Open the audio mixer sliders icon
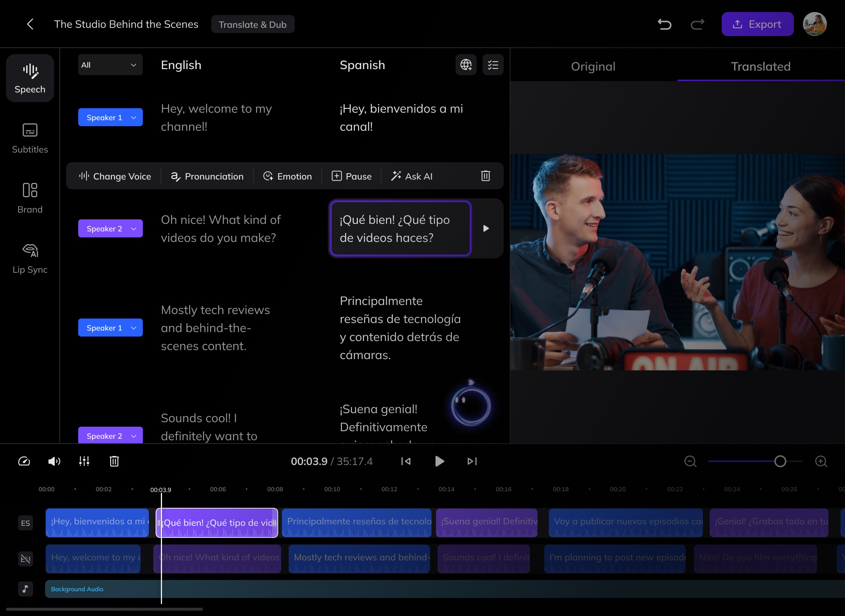The width and height of the screenshot is (845, 616). click(84, 461)
